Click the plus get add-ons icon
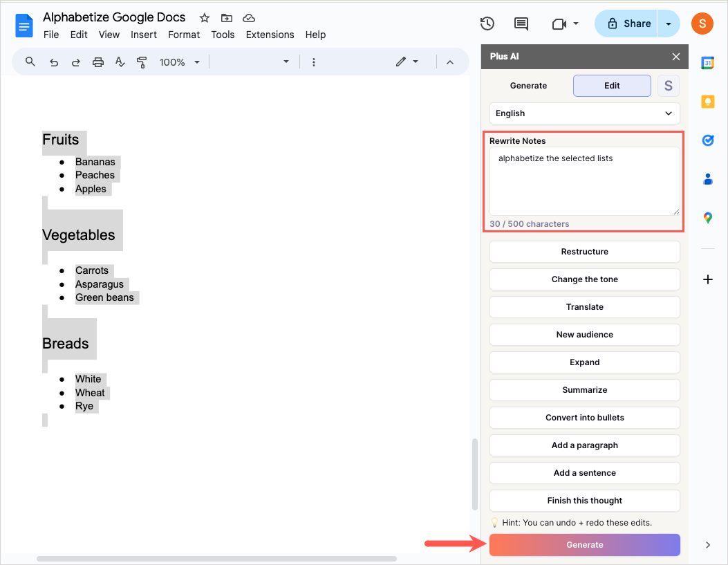Image resolution: width=728 pixels, height=565 pixels. tap(707, 279)
